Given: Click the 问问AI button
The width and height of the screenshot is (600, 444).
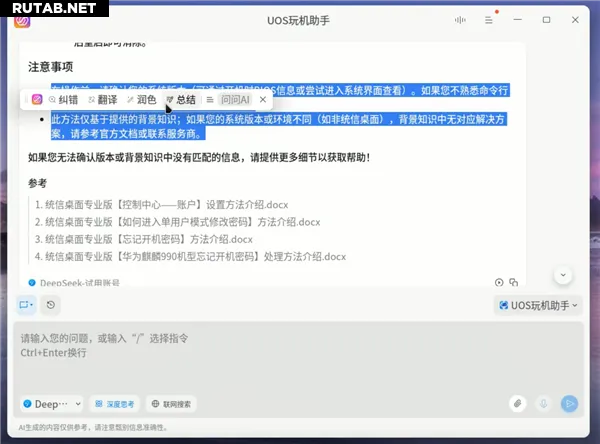Looking at the screenshot, I should tap(234, 100).
